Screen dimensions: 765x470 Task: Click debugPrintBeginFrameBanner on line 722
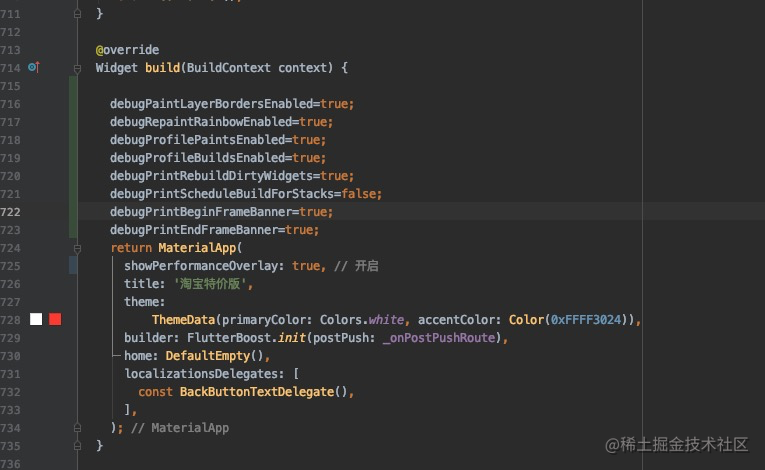[201, 212]
